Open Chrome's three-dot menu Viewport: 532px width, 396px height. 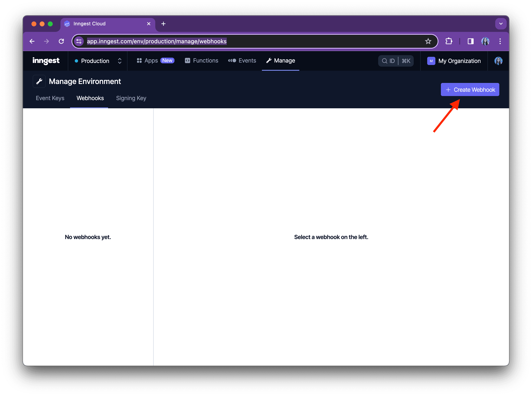coord(500,41)
